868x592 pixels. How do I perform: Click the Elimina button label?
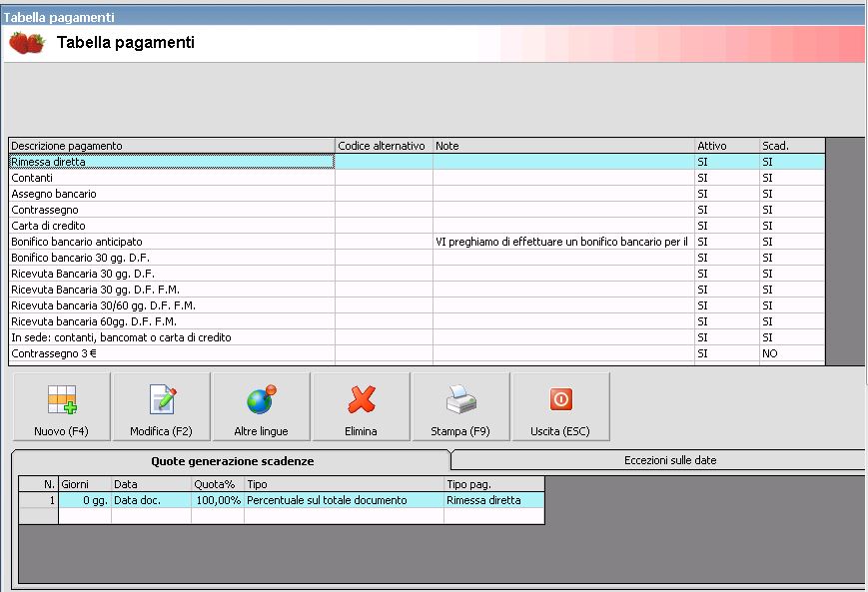coord(361,431)
